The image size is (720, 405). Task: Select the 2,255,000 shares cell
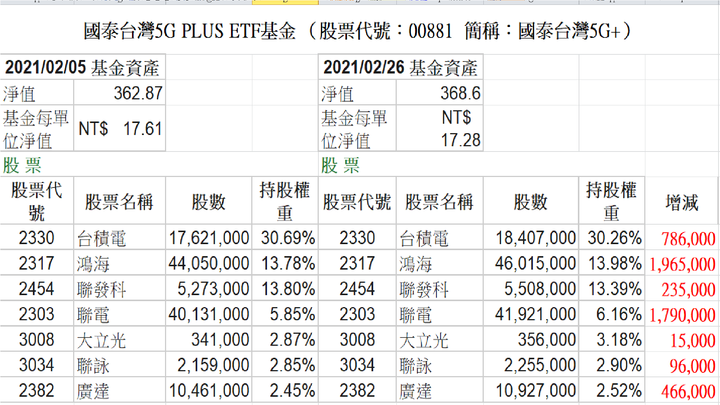click(x=531, y=365)
